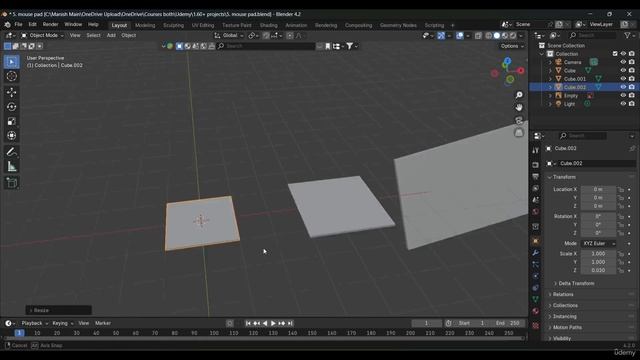Select the Add Cube tool
Viewport: 640px width, 360px height.
tap(11, 182)
